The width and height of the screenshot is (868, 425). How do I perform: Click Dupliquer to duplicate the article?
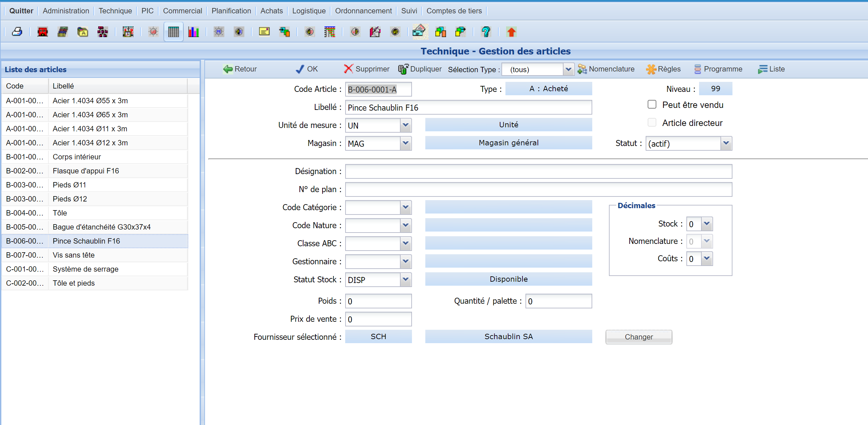[x=420, y=69]
